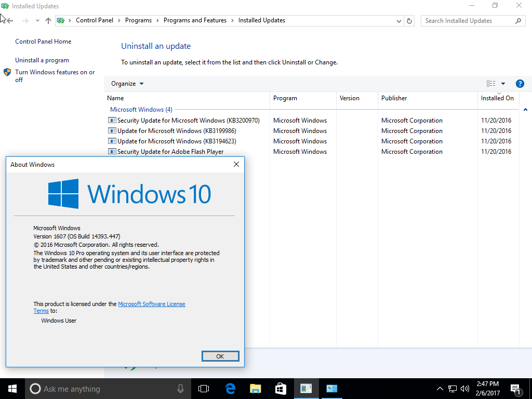
Task: Sort list by Program column header
Action: pos(303,98)
